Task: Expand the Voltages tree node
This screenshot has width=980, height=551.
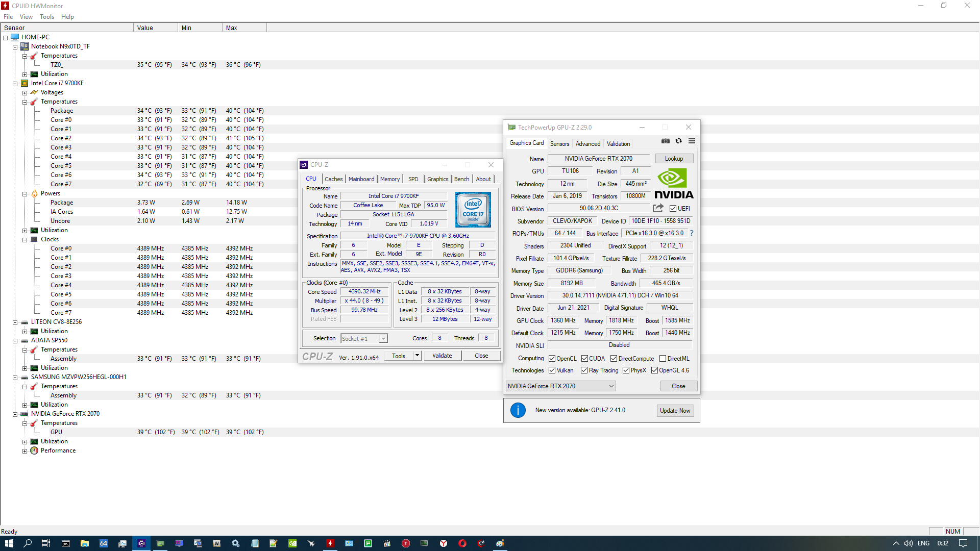Action: click(24, 93)
